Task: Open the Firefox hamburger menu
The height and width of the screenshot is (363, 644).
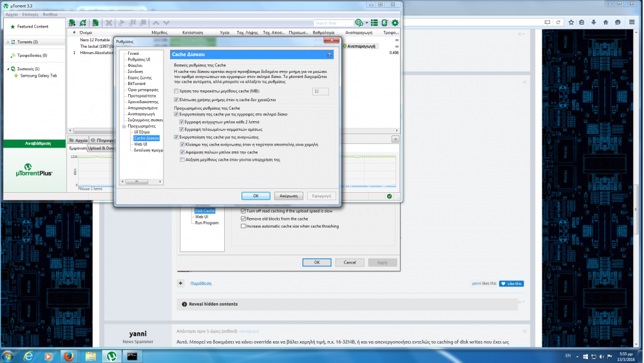Action: click(632, 22)
